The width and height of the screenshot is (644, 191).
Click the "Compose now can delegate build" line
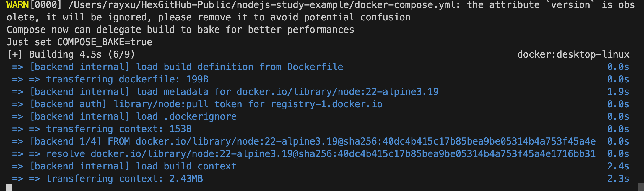click(180, 30)
